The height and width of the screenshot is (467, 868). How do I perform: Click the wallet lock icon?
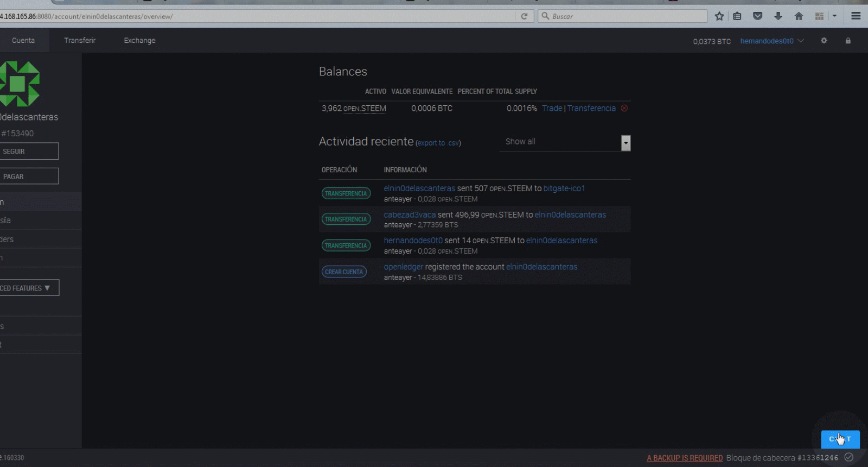(x=848, y=41)
